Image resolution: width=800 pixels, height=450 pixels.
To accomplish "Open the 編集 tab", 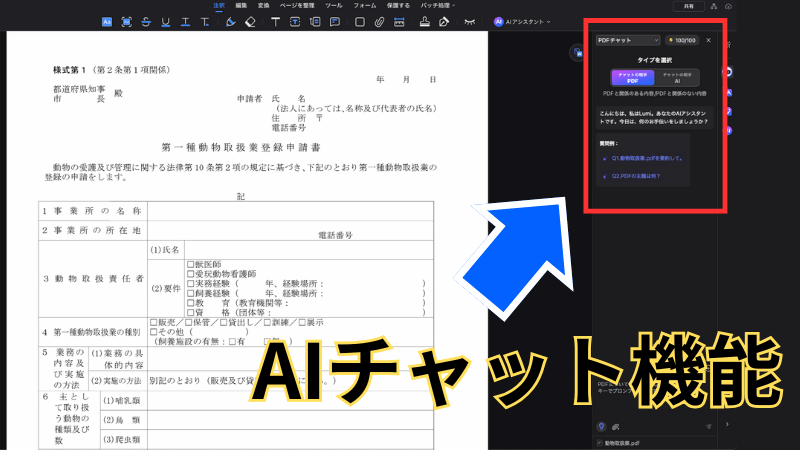I will [x=241, y=5].
